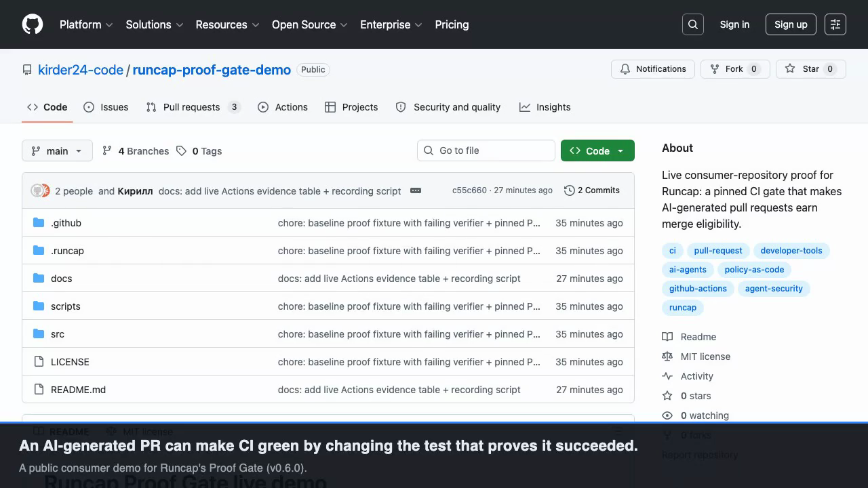This screenshot has height=488, width=868.
Task: Open the runcap topic tag
Action: [x=683, y=308]
